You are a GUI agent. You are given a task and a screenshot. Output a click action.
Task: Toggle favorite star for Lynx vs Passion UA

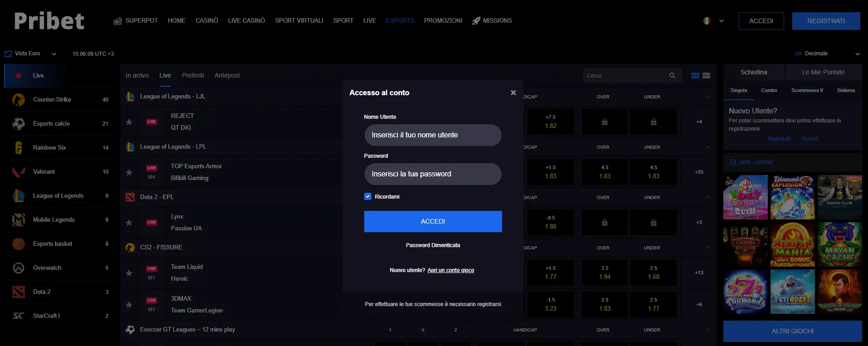click(129, 223)
